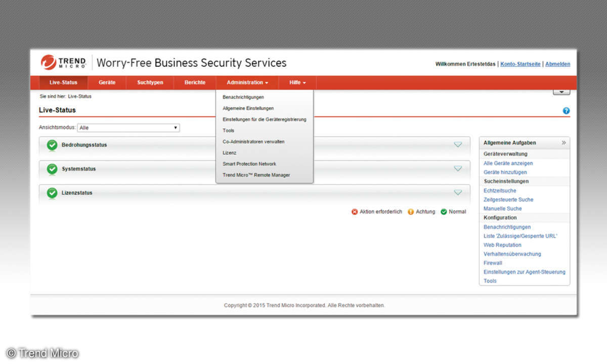Open the Berichte tab
Screen dimensions: 607x364
click(195, 82)
